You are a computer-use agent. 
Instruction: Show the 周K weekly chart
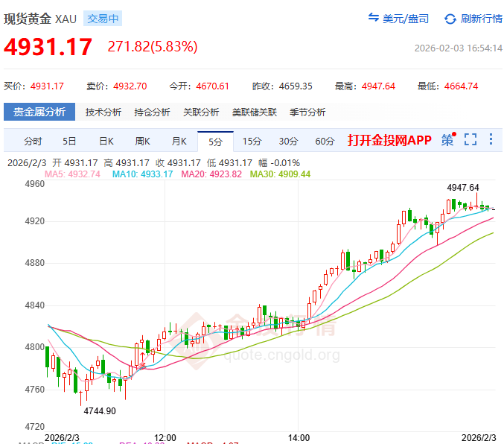click(143, 142)
